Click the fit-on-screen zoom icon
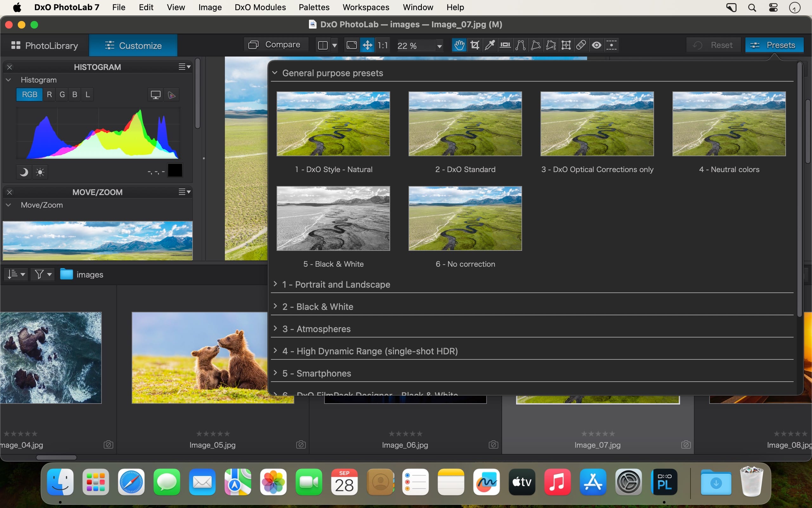The height and width of the screenshot is (508, 812). coord(352,45)
